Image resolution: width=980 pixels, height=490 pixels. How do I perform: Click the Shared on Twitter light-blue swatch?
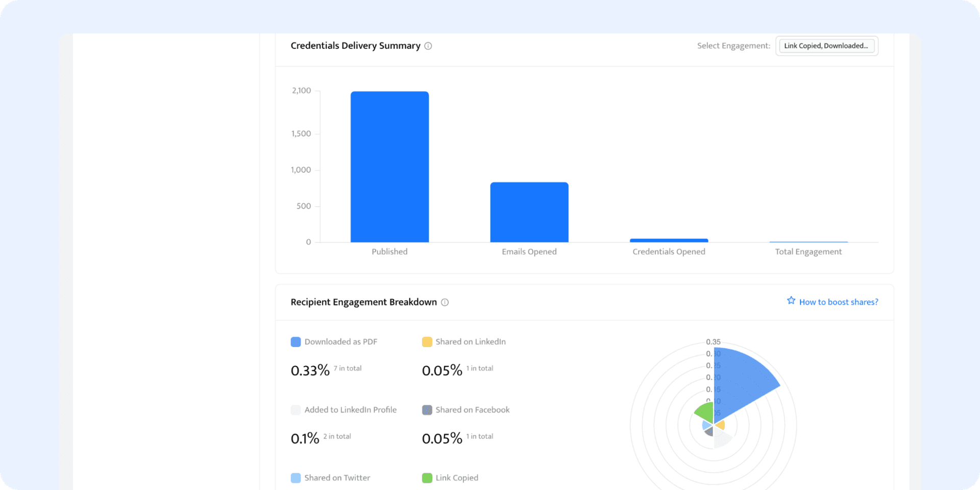coord(296,478)
